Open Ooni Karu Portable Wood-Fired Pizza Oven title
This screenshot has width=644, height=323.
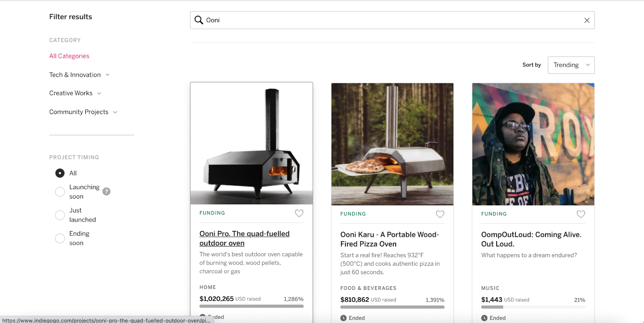click(x=390, y=239)
